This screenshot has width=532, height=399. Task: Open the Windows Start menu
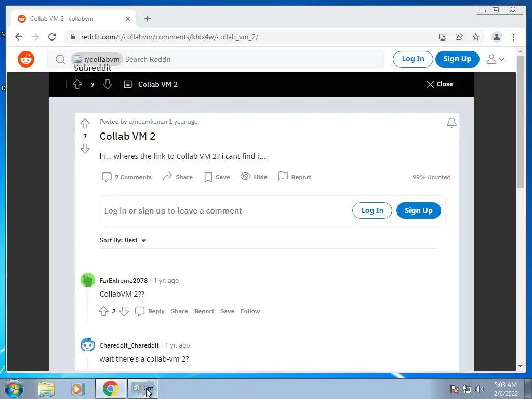pyautogui.click(x=14, y=389)
